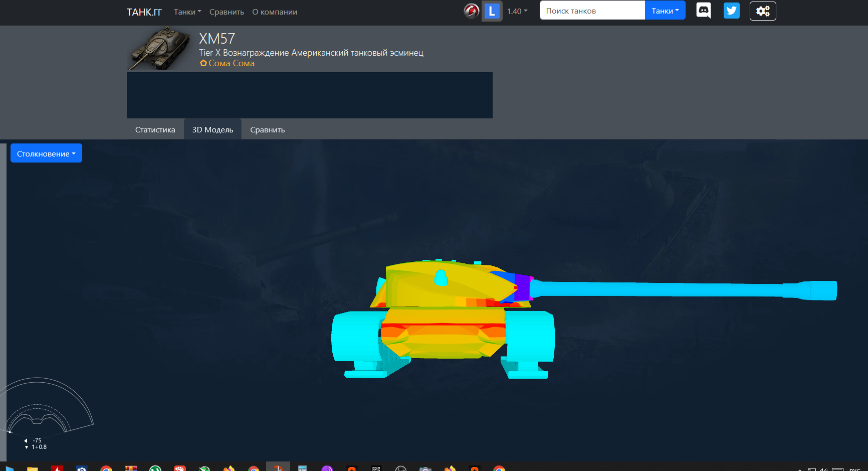The height and width of the screenshot is (471, 868).
Task: Select the 3D Модель tab
Action: tap(212, 129)
